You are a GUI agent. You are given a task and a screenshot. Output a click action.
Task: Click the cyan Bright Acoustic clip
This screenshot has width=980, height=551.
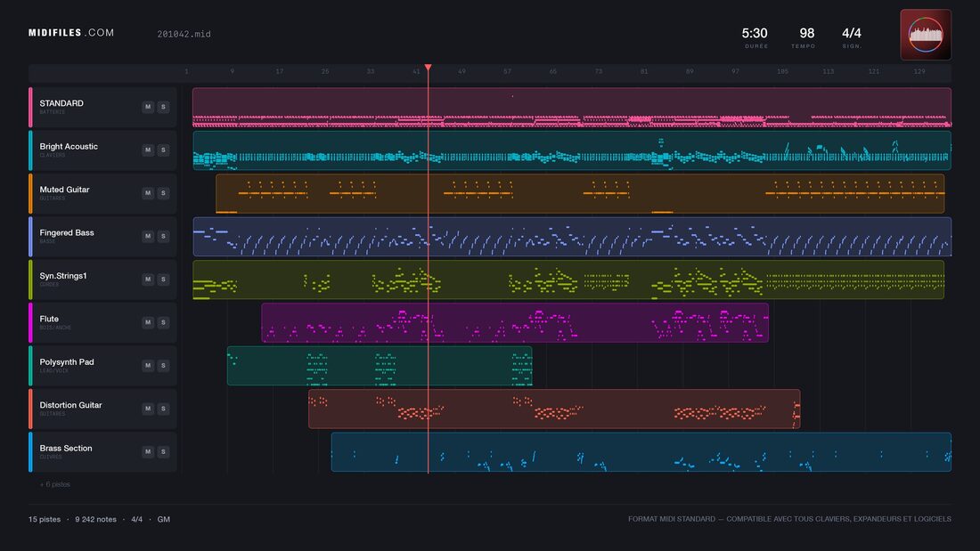coord(572,150)
